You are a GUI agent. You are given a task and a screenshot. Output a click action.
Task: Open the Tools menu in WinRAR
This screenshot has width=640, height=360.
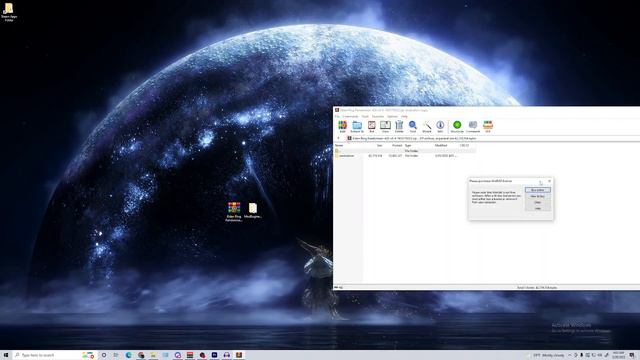tap(365, 116)
